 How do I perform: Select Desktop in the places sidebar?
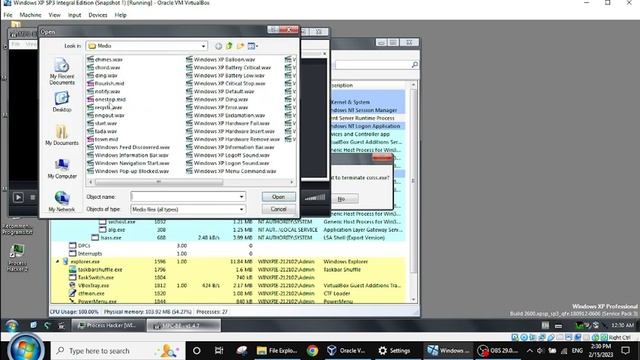pos(62,101)
